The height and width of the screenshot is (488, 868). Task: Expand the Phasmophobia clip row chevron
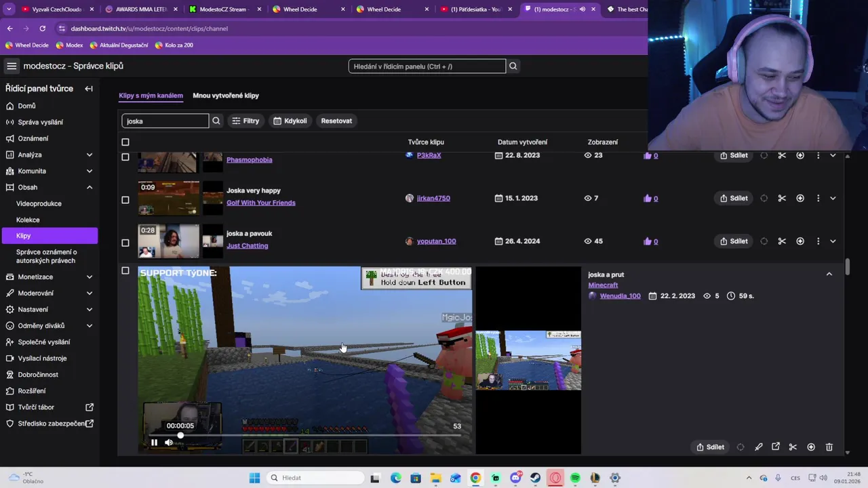[833, 156]
